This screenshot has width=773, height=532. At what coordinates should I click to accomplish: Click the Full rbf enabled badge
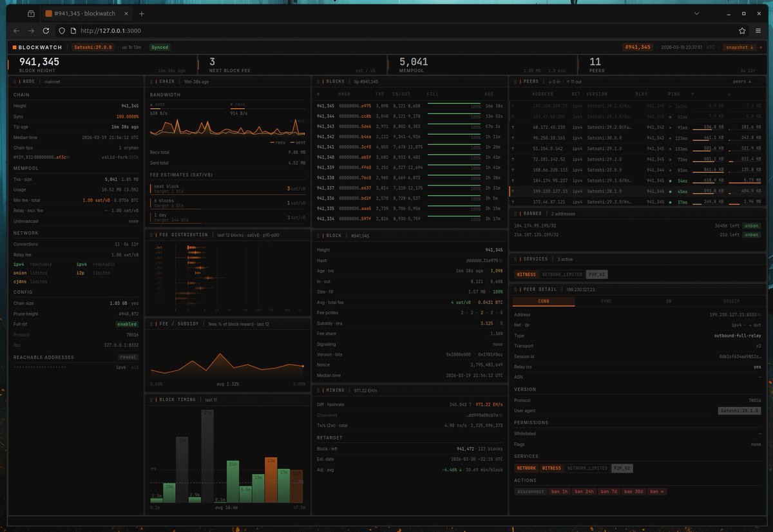coord(127,324)
